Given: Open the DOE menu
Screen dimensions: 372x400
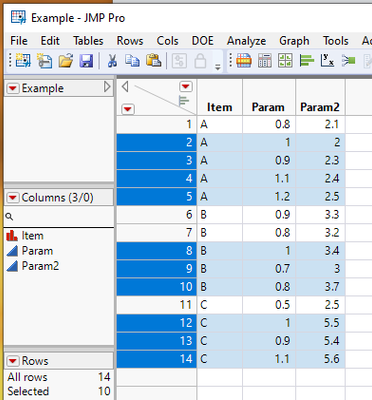Looking at the screenshot, I should (202, 41).
